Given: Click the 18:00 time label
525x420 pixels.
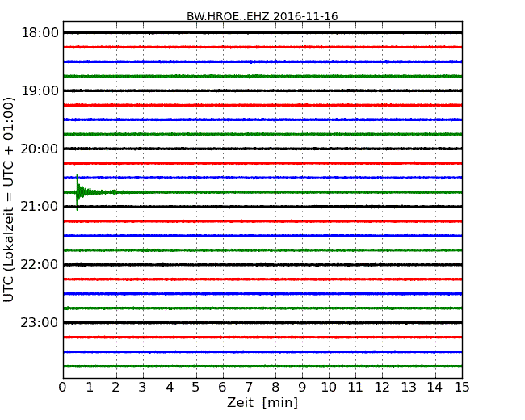Looking at the screenshot, I should tap(40, 33).
